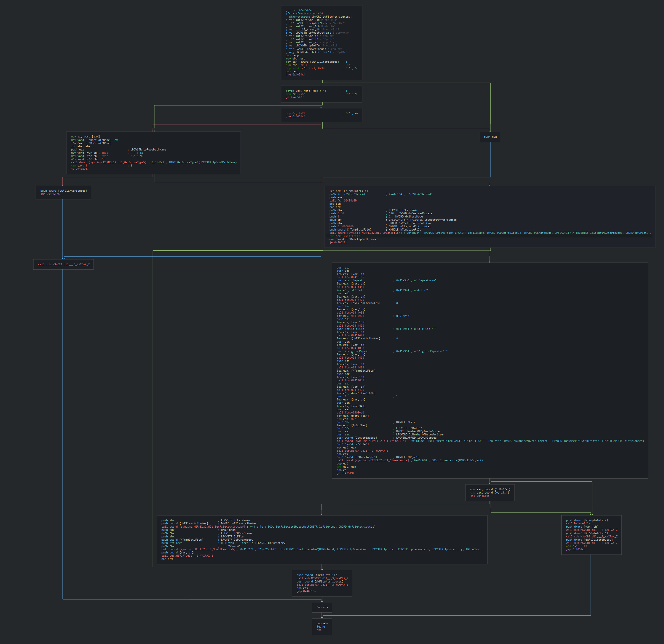The width and height of the screenshot is (664, 644).
Task: Select the CreateFileW call line
Action: point(366,233)
